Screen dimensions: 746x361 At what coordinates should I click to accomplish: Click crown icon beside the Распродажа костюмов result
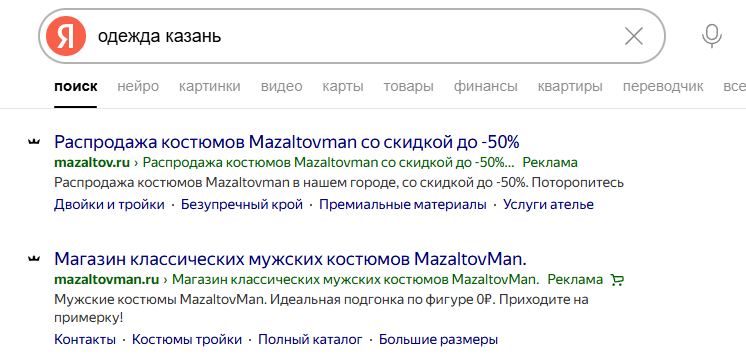(34, 142)
